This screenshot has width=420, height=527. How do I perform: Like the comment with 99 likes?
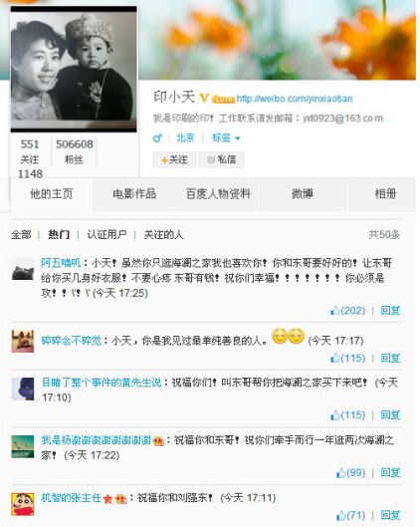[x=350, y=472]
